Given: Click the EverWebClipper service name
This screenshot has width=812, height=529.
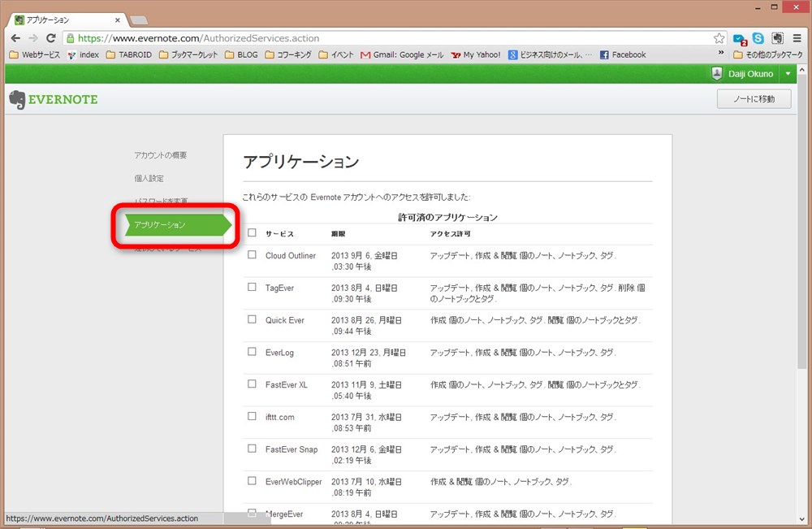Looking at the screenshot, I should pyautogui.click(x=294, y=482).
